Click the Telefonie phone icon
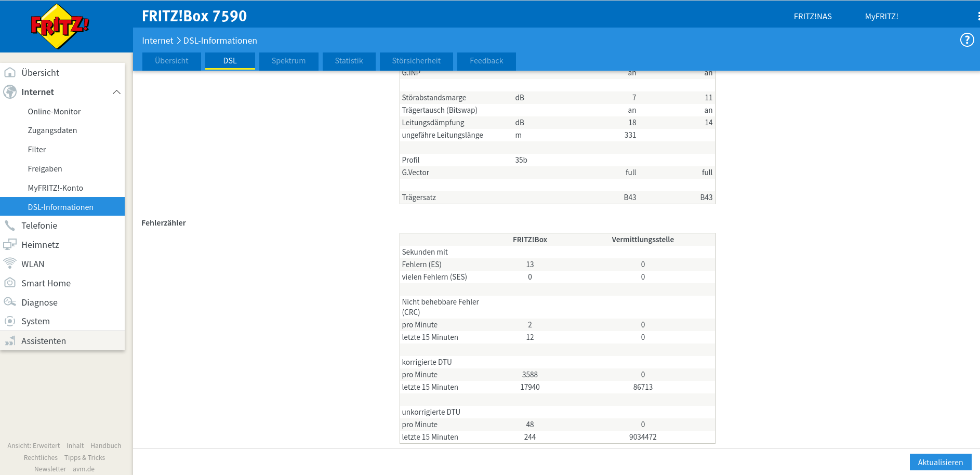This screenshot has width=980, height=475. [x=10, y=226]
